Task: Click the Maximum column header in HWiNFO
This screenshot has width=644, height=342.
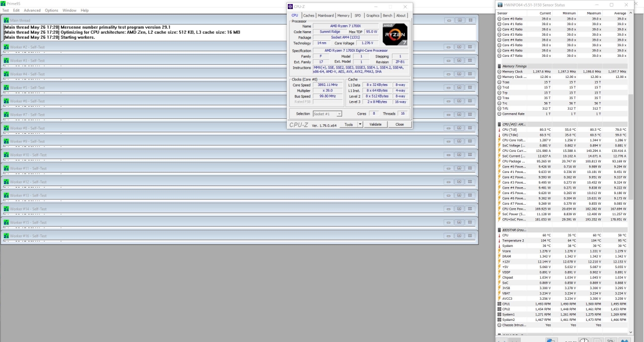Action: pyautogui.click(x=594, y=13)
